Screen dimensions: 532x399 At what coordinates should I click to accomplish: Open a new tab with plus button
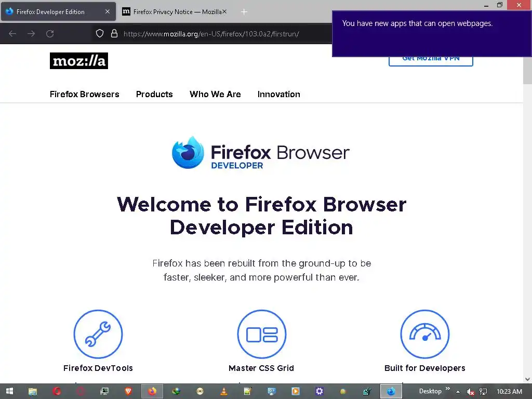coord(244,12)
